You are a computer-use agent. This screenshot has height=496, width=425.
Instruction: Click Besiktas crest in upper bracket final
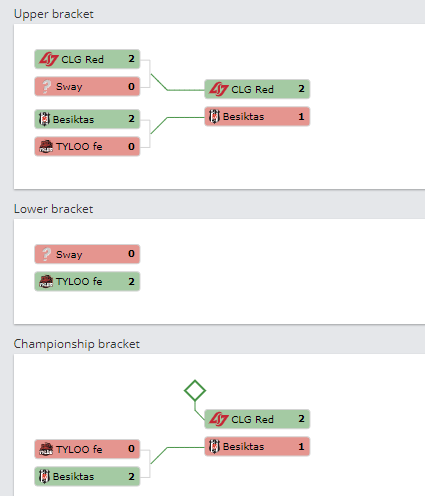[214, 117]
